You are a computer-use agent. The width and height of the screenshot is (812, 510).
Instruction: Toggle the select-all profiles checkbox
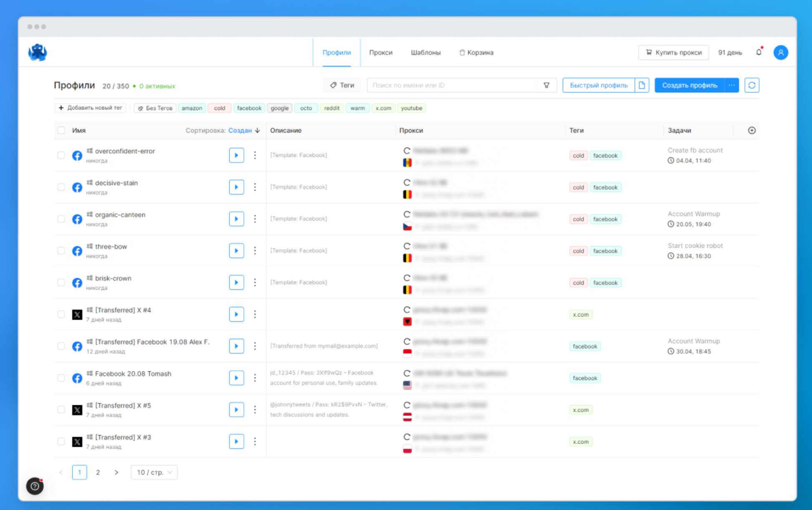tap(61, 130)
